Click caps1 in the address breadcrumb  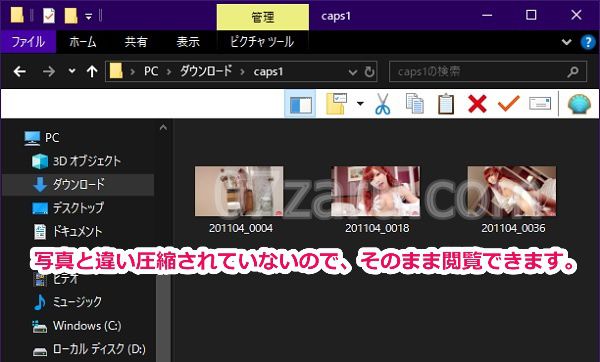[x=268, y=72]
